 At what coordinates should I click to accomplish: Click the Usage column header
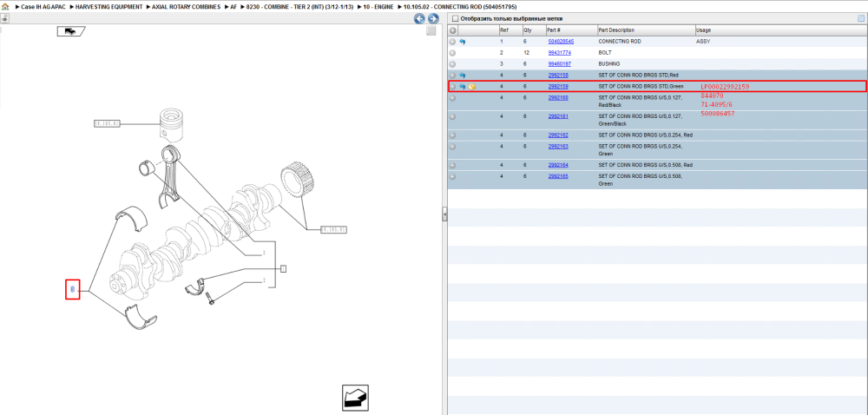pos(703,30)
